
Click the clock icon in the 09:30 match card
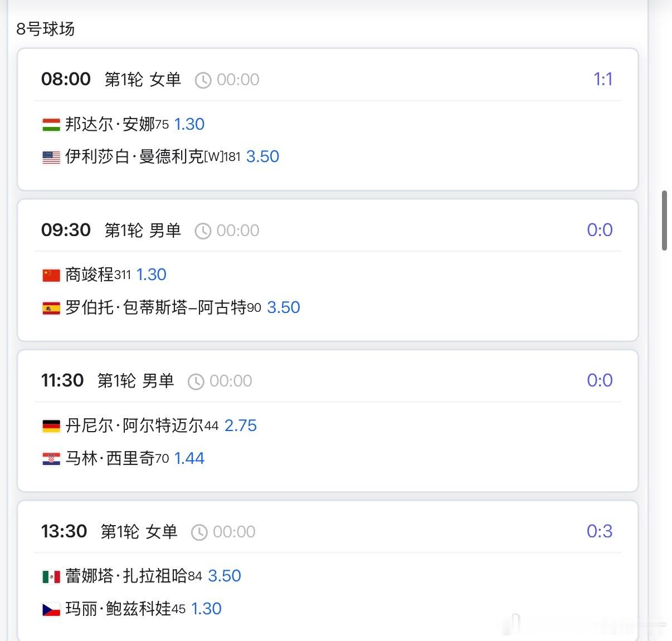click(202, 230)
